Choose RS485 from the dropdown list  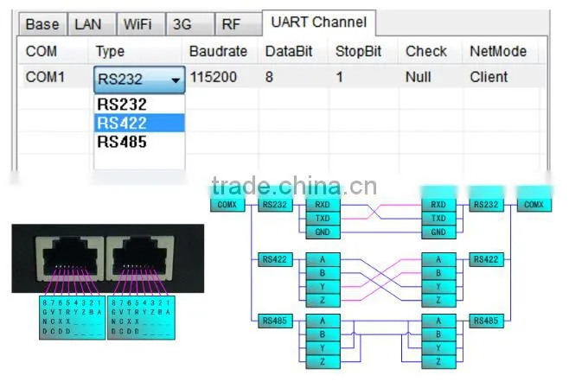[139, 142]
